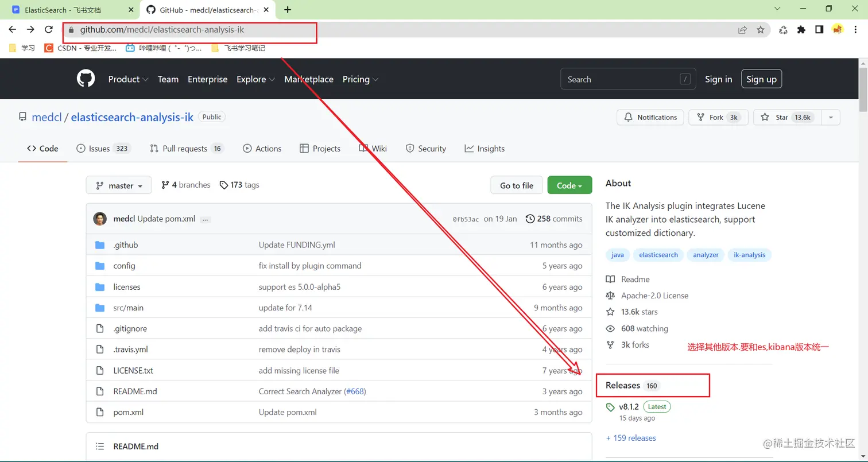This screenshot has height=462, width=868.
Task: Click the Notifications button
Action: (x=650, y=117)
